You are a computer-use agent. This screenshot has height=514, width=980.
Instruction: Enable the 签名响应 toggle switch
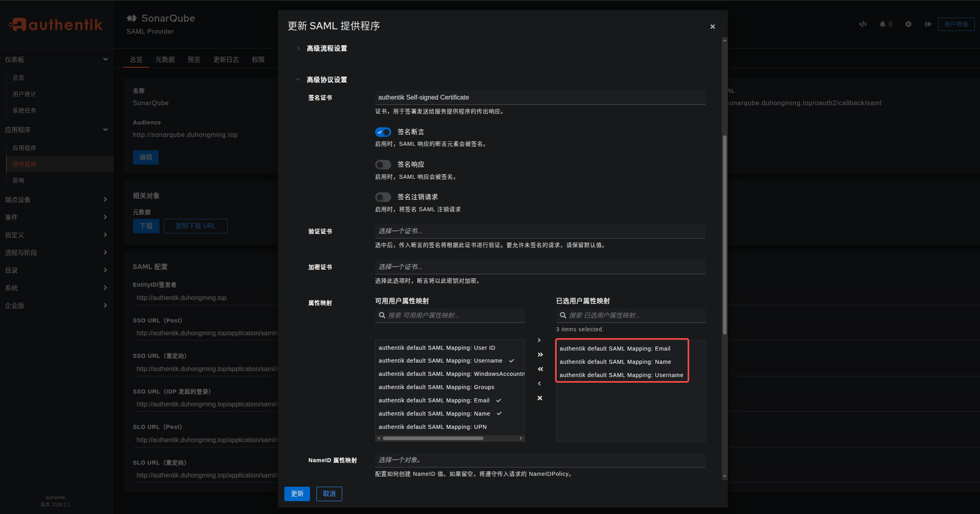tap(383, 165)
